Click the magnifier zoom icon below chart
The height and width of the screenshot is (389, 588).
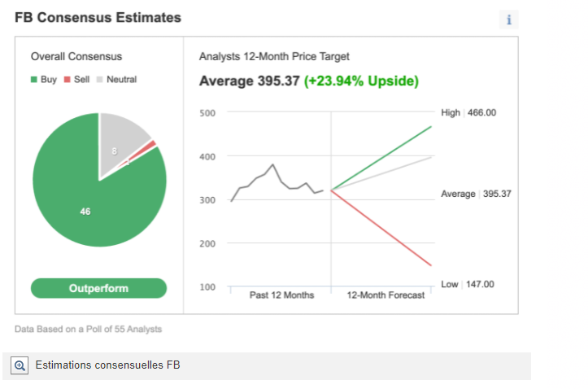tap(21, 365)
